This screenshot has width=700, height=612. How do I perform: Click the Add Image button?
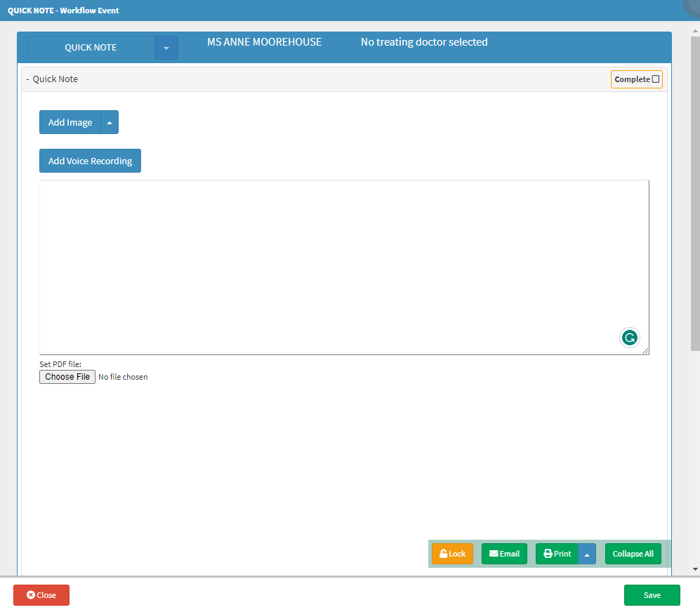pos(70,122)
